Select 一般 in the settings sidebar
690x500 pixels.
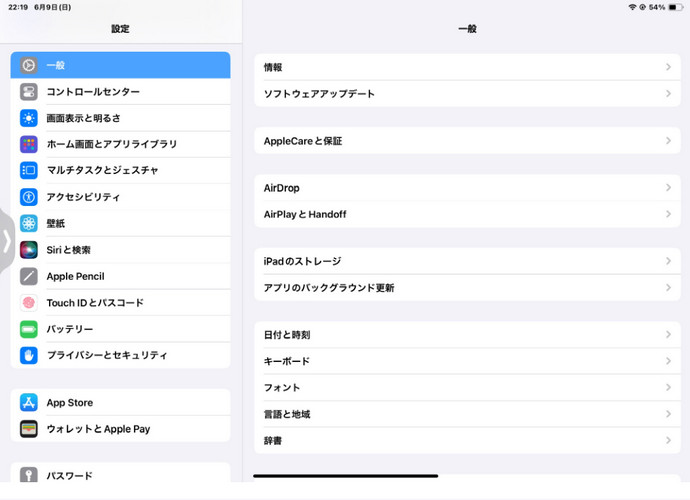120,65
